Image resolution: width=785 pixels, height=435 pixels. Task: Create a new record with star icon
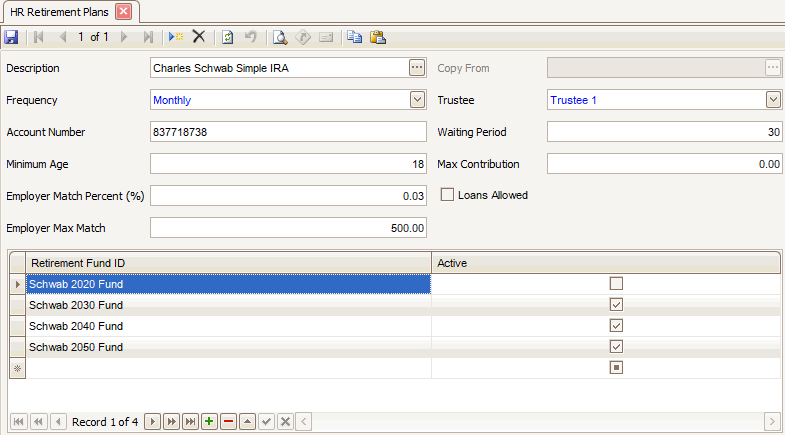pyautogui.click(x=176, y=37)
